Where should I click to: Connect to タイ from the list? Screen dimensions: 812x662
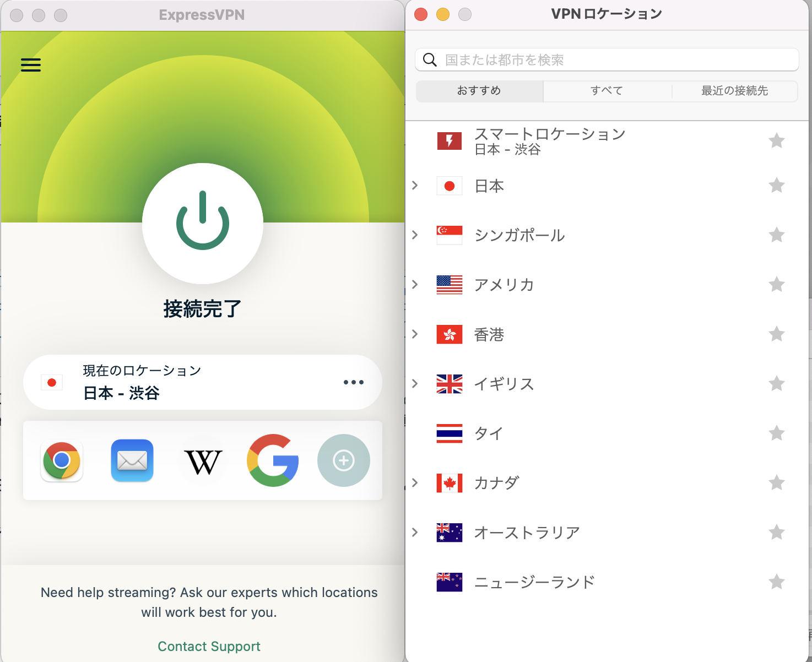click(x=489, y=433)
